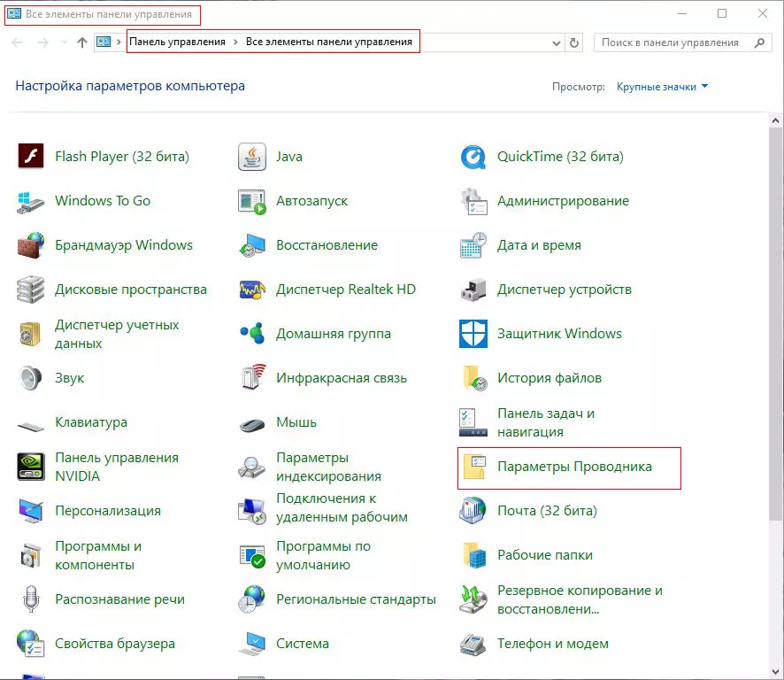This screenshot has height=680, width=784.
Task: Expand the address bar history dropdown arrow
Action: tap(556, 43)
